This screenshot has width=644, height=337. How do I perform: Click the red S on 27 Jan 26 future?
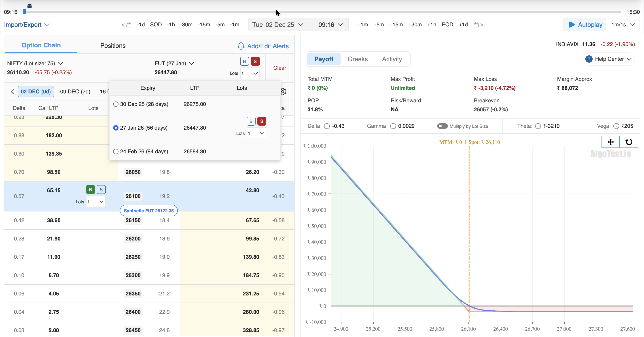click(x=261, y=121)
